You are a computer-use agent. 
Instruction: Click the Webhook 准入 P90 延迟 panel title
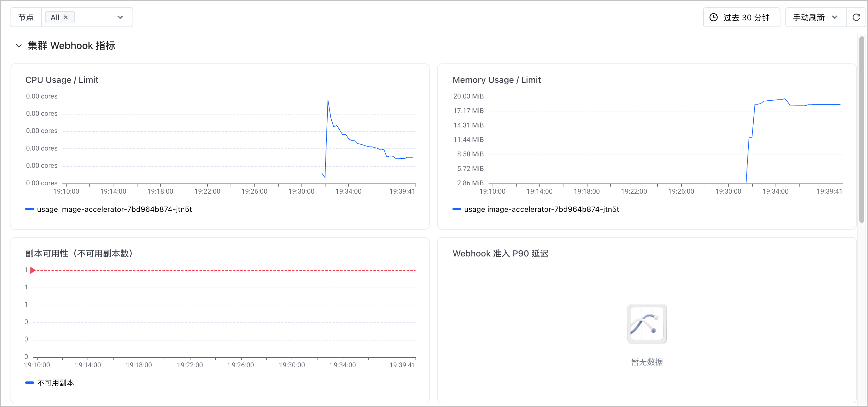[x=500, y=253]
